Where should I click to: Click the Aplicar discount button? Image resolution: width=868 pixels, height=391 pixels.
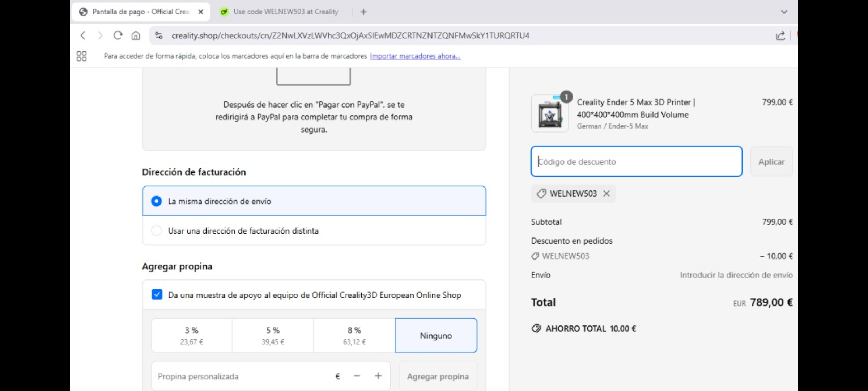click(771, 161)
